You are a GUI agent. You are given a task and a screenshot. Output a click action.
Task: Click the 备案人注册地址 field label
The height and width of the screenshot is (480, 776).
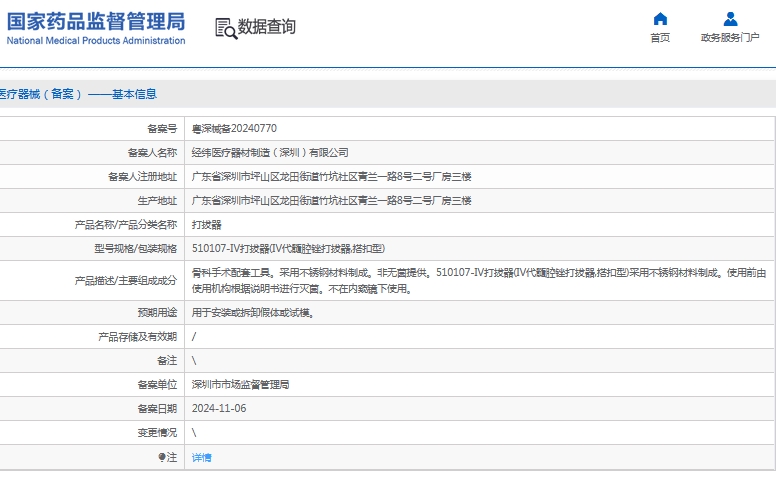pos(143,177)
